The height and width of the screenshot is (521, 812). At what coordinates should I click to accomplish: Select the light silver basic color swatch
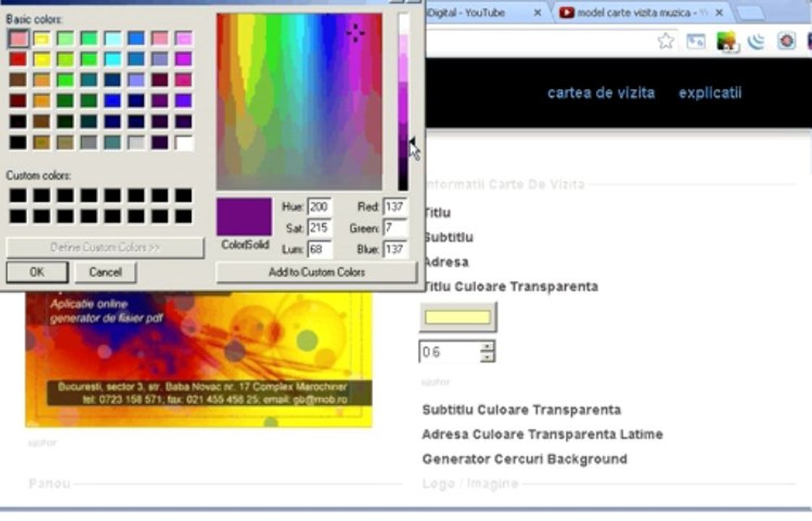pos(136,142)
